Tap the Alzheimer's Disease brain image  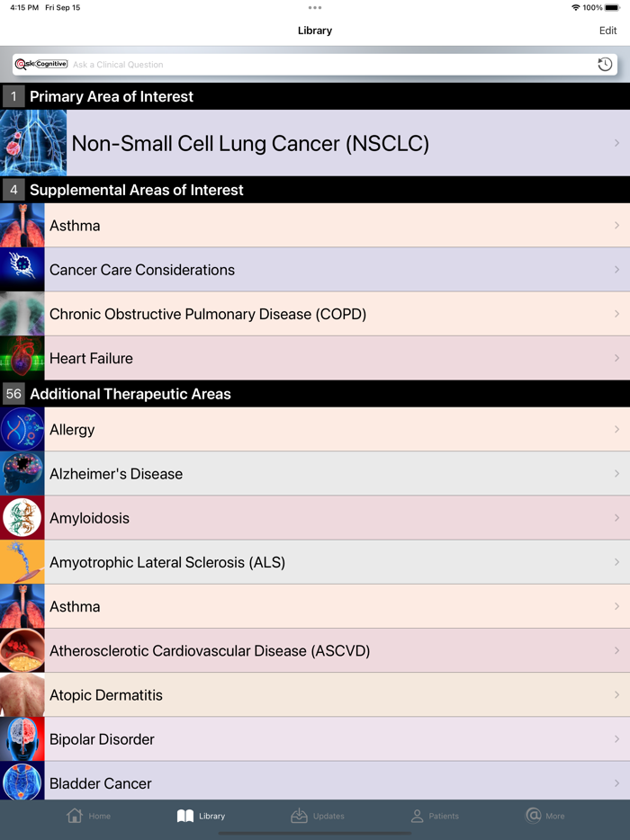[x=22, y=473]
